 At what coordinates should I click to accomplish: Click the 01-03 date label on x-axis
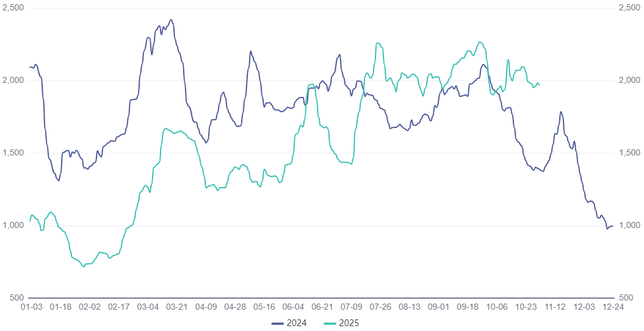[32, 307]
